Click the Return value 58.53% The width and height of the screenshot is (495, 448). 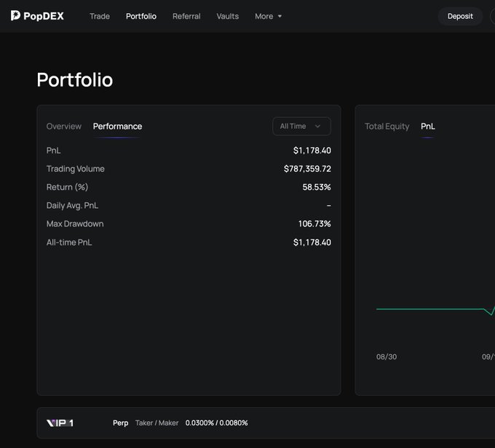pyautogui.click(x=317, y=187)
